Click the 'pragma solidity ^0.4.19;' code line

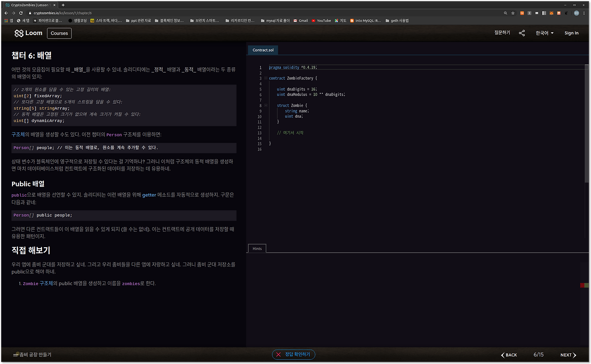[x=293, y=67]
